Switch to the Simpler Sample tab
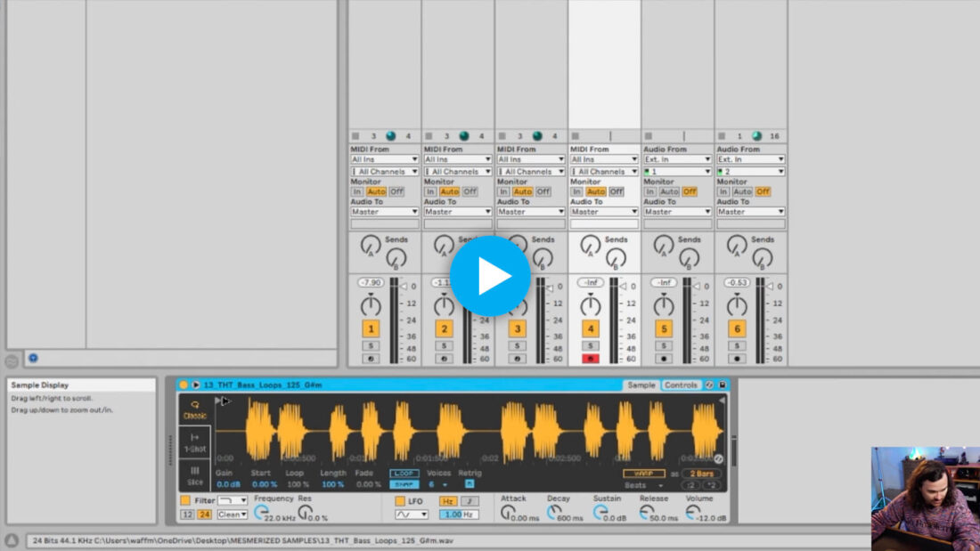The height and width of the screenshot is (551, 980). pos(641,385)
